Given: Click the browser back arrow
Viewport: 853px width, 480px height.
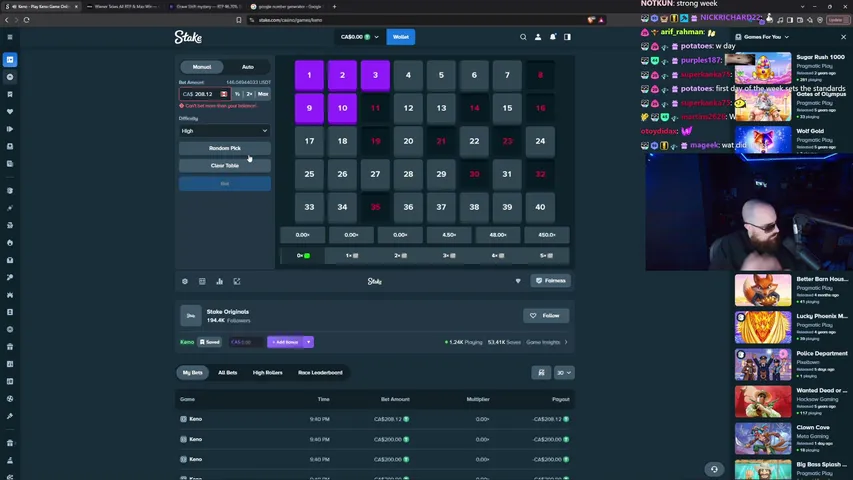Looking at the screenshot, I should click(x=7, y=20).
